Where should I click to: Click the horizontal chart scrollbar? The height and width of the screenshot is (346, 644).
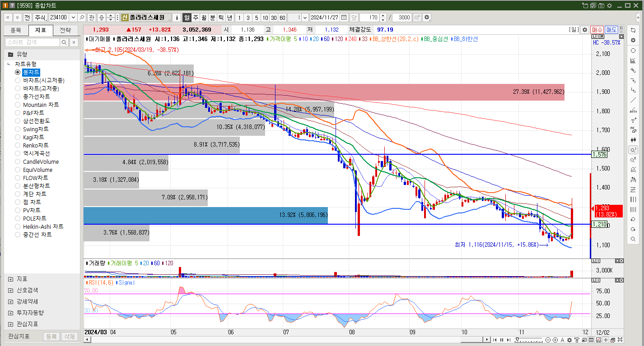(288, 339)
